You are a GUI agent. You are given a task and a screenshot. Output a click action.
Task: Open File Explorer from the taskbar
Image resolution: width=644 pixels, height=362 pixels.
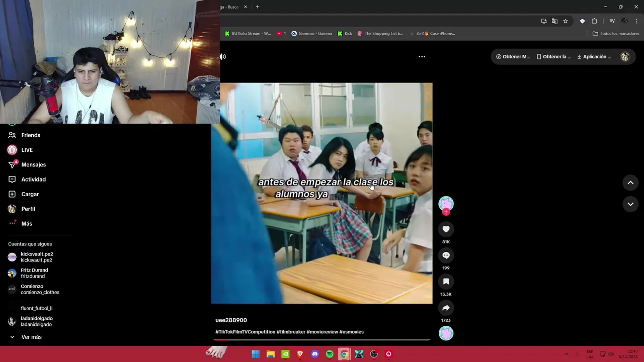[x=271, y=354]
